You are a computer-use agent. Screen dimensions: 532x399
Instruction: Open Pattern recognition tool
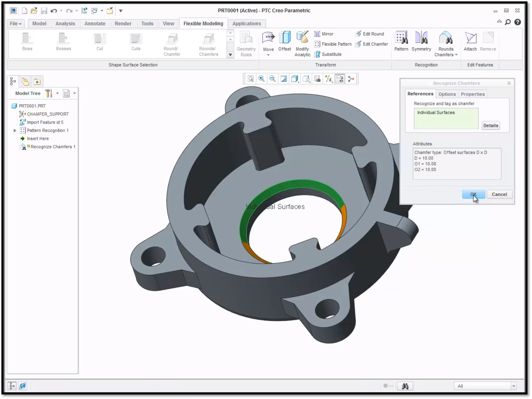coord(401,41)
